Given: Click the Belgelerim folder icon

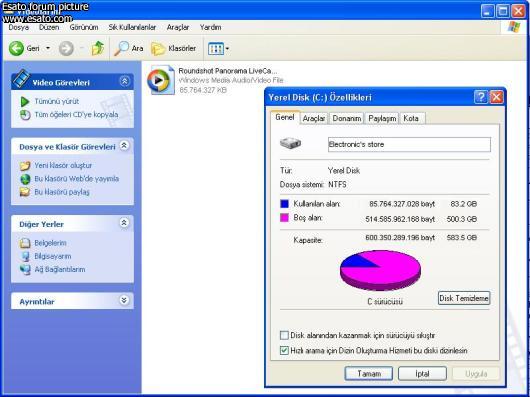Looking at the screenshot, I should (25, 243).
